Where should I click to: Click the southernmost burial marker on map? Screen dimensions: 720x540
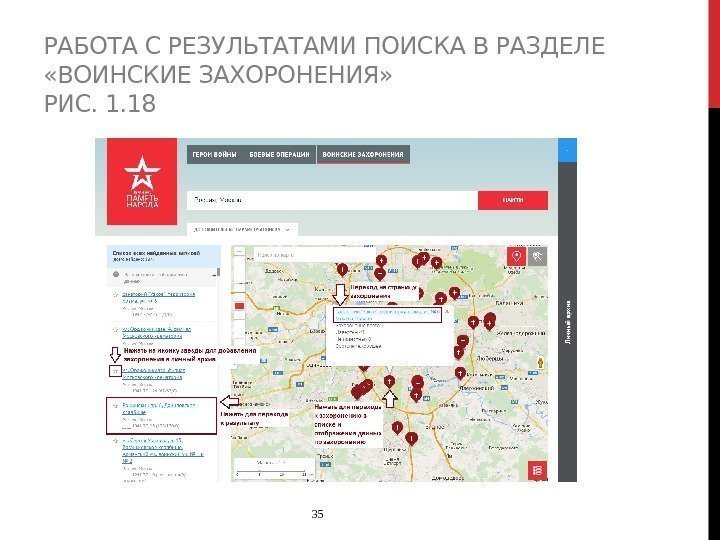point(411,439)
